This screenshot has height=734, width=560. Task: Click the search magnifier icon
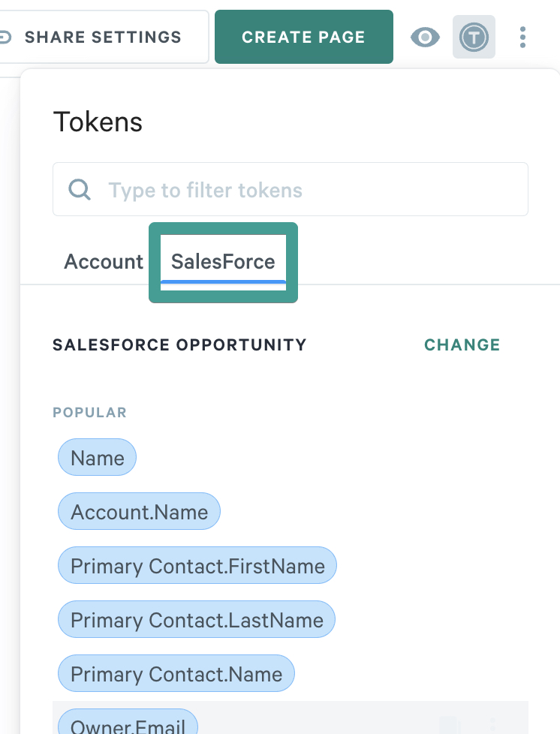pyautogui.click(x=80, y=189)
